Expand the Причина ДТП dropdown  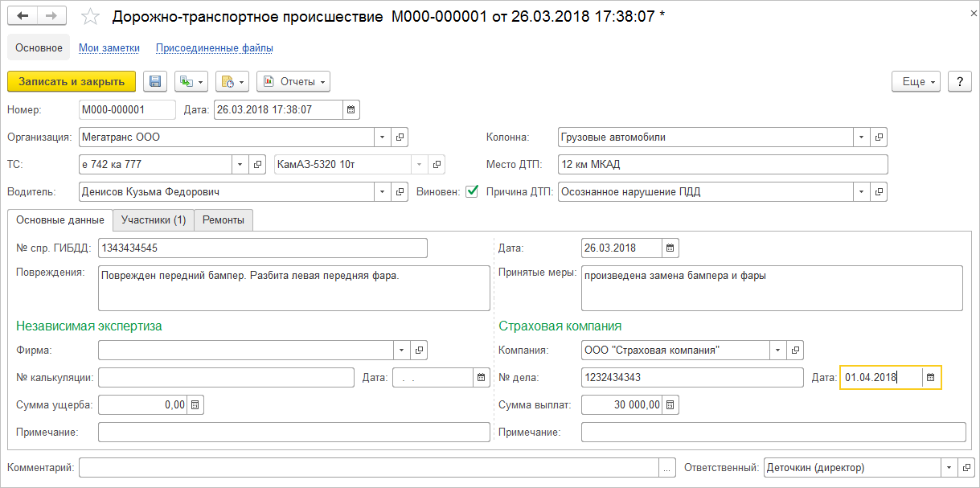tap(861, 192)
